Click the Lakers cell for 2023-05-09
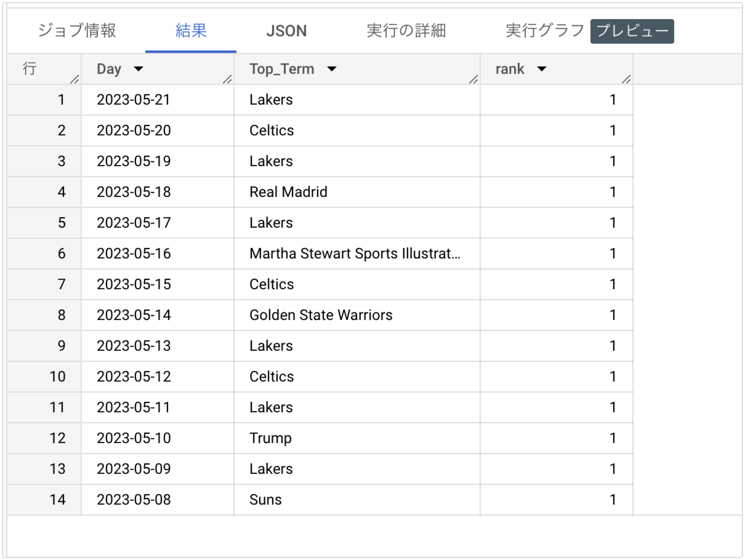 pyautogui.click(x=357, y=469)
